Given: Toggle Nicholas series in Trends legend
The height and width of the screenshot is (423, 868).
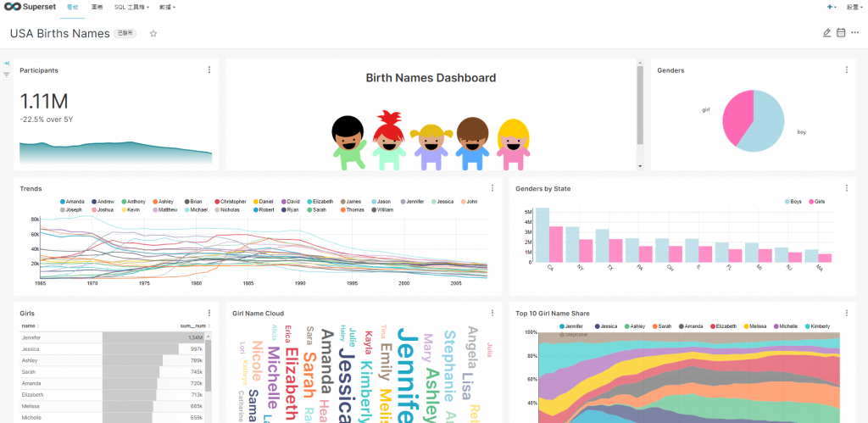Looking at the screenshot, I should tap(226, 210).
